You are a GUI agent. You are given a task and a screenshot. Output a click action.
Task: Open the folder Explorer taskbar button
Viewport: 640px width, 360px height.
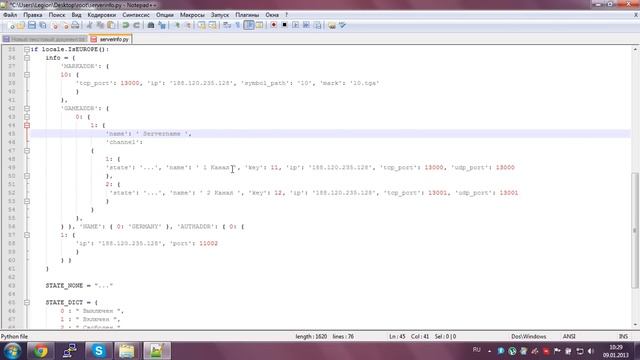[127, 351]
